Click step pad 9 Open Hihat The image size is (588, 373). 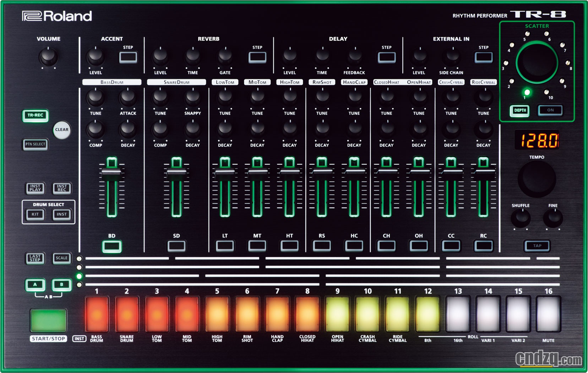point(338,314)
